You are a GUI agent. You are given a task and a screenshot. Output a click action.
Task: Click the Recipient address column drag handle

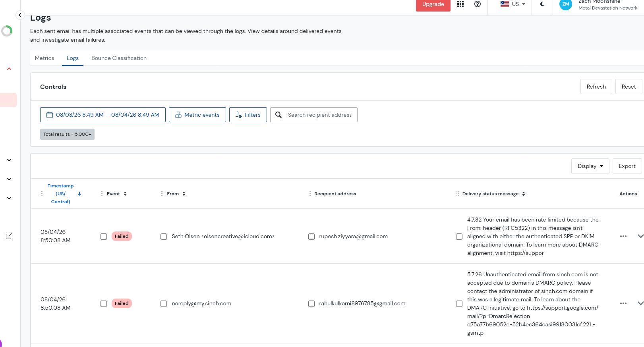pyautogui.click(x=310, y=194)
